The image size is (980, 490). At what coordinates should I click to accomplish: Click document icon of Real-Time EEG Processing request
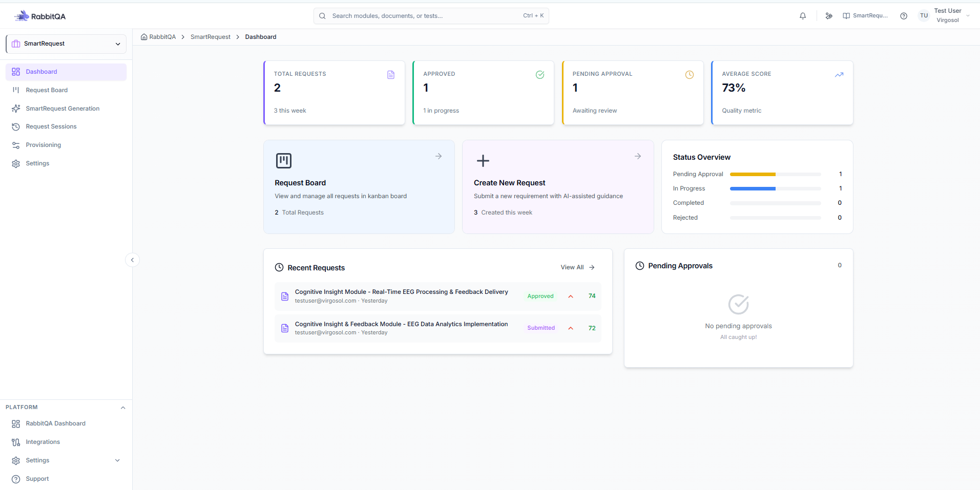pos(285,296)
